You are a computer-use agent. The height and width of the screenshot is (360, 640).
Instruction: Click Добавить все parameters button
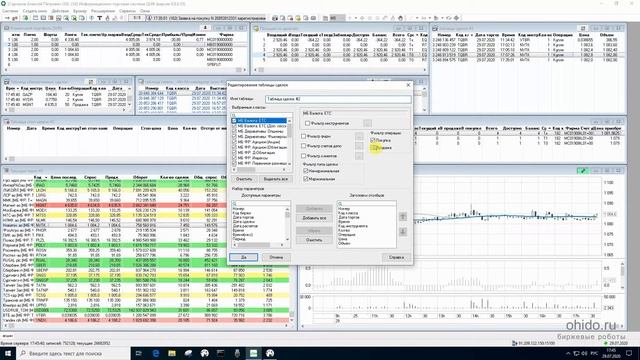(314, 218)
